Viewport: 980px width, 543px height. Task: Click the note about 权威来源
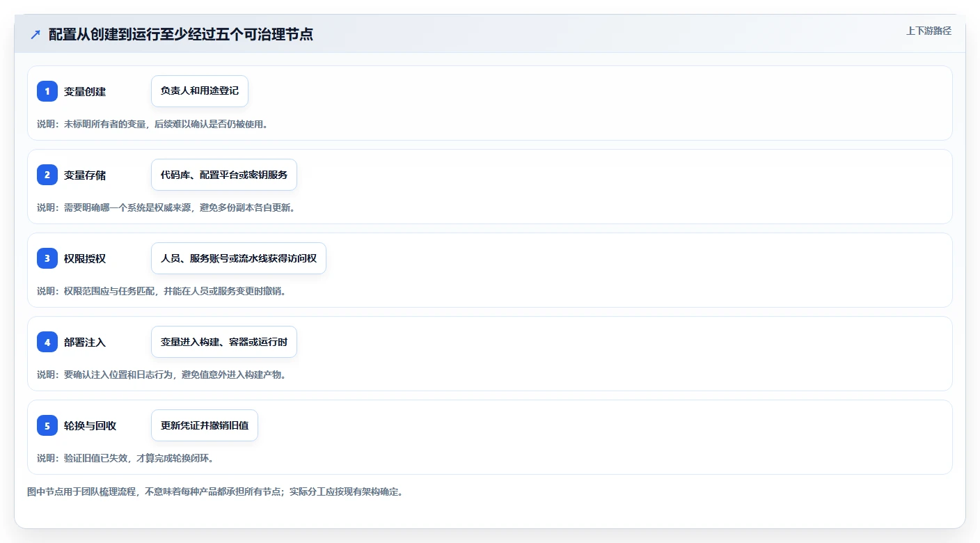click(166, 207)
